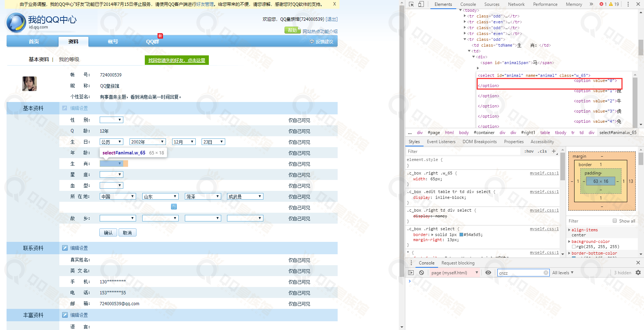
Task: Clear the cnzz filter text with X icon
Action: click(x=546, y=273)
